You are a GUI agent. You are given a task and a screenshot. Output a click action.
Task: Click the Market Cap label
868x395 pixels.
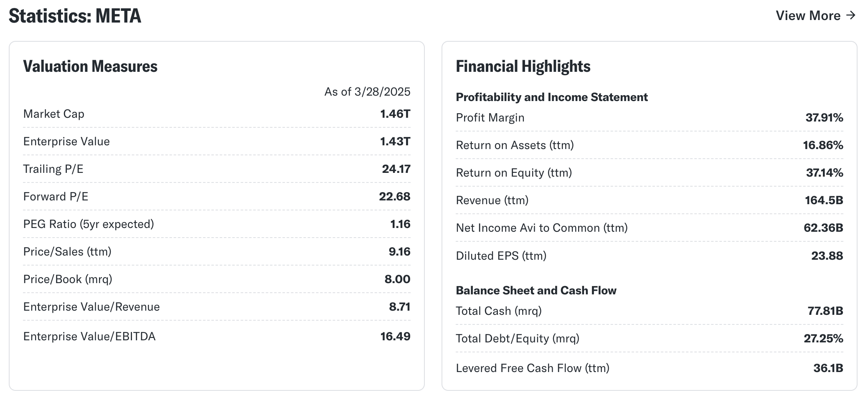click(x=54, y=114)
